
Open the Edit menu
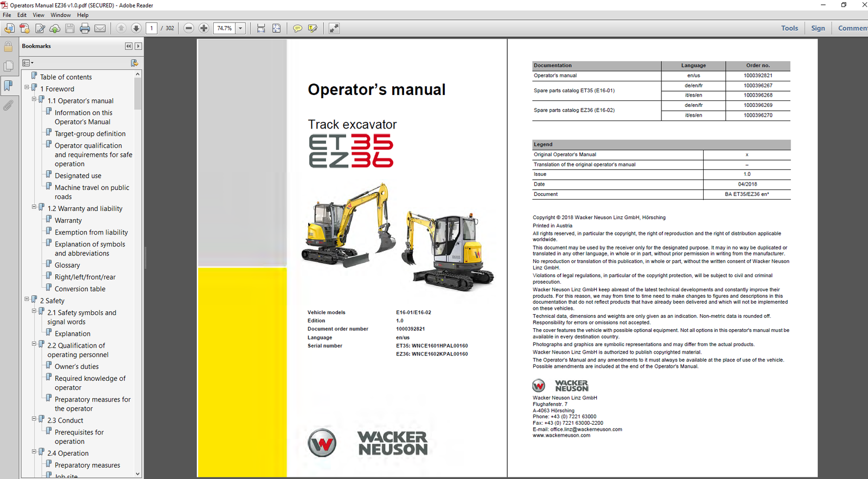tap(22, 15)
